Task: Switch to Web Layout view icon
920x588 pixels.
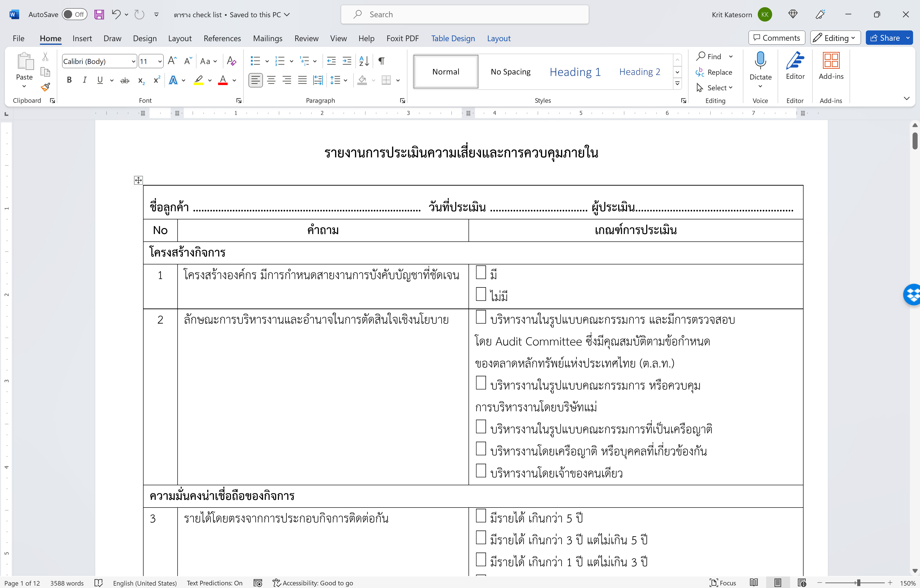Action: [x=802, y=583]
